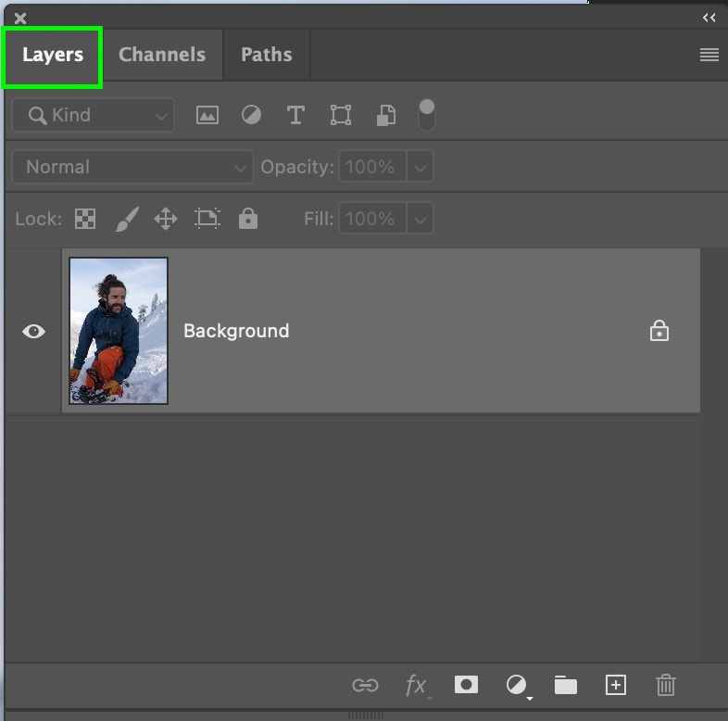Filter layers by pixel layers icon
Screen dimensions: 728x721
click(x=207, y=115)
